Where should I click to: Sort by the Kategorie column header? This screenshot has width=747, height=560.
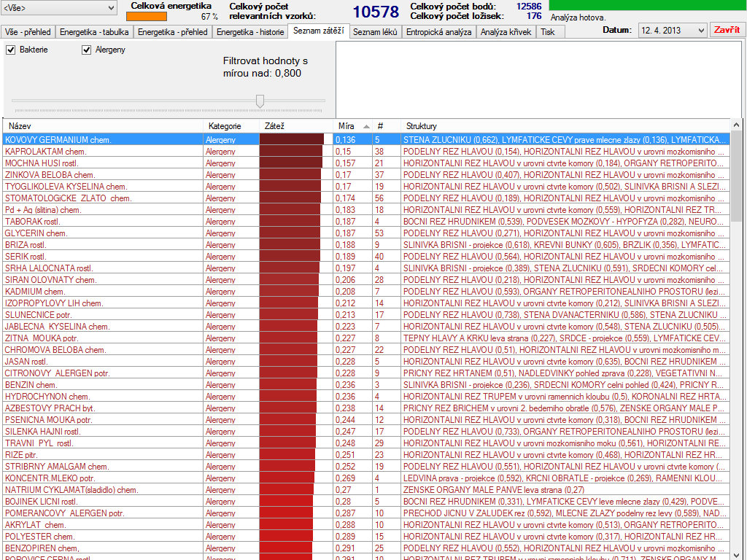(x=231, y=126)
